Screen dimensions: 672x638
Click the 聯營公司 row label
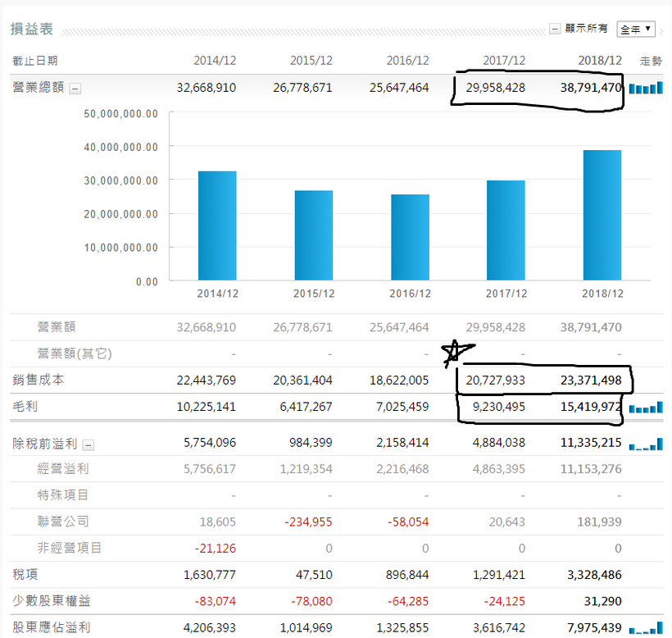(x=63, y=522)
